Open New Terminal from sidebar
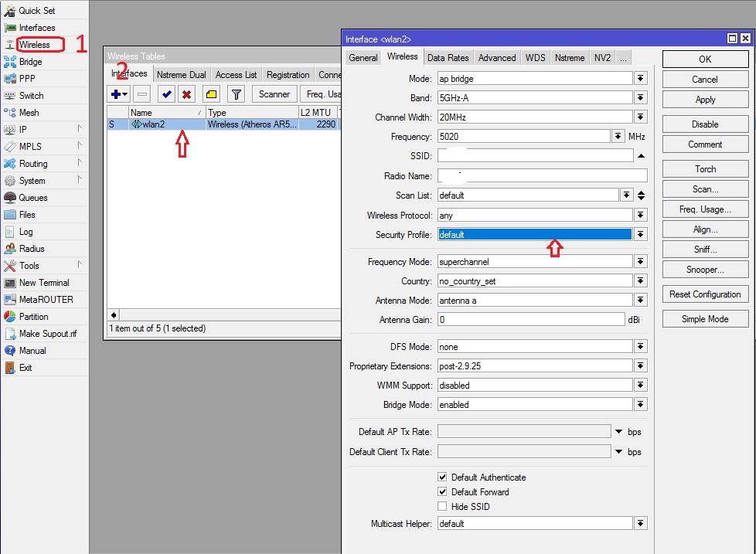Viewport: 756px width, 554px height. coord(43,283)
